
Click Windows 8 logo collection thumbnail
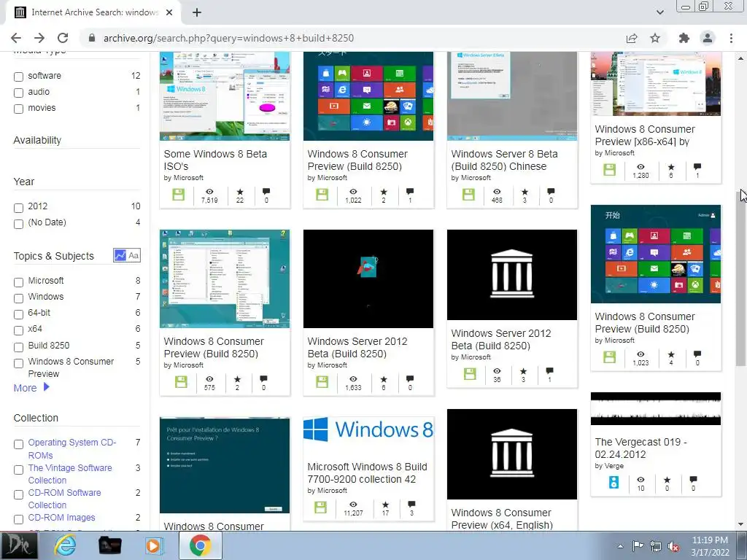click(368, 429)
